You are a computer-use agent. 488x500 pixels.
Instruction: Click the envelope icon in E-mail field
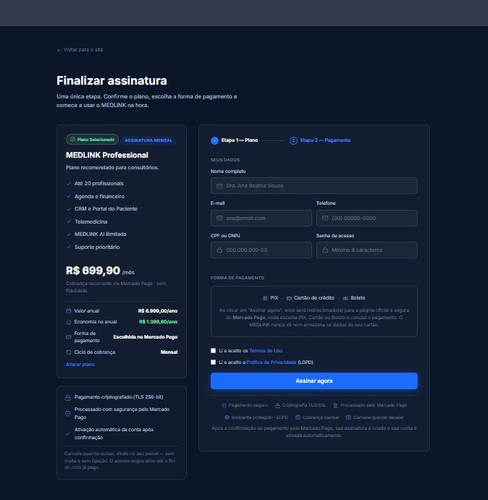[x=219, y=218]
